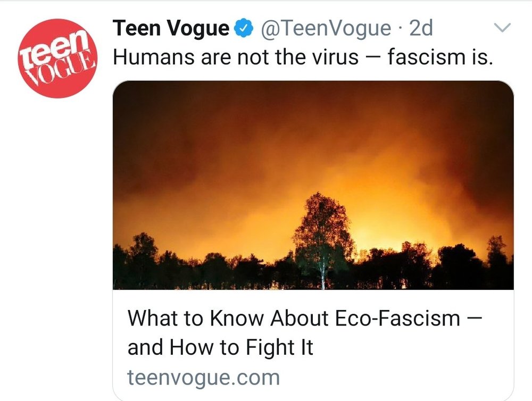Click 'and How to Fight It' headline line
The image size is (532, 401).
coord(220,348)
